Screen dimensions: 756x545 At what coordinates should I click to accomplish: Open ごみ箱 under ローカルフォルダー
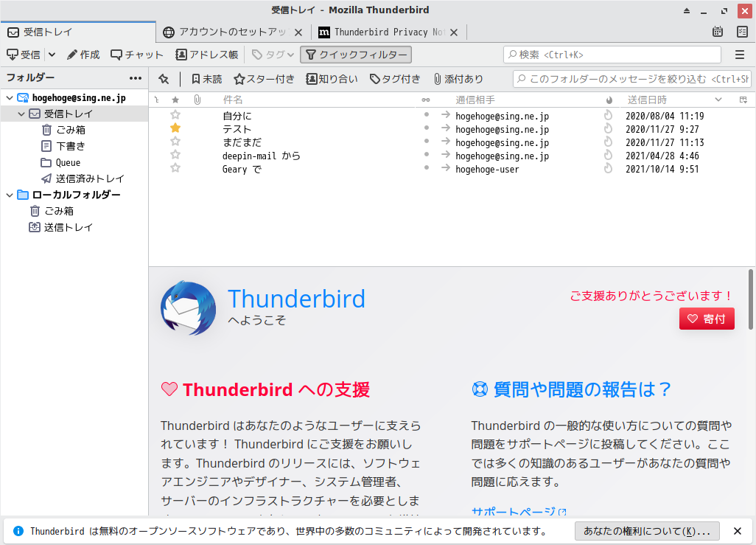[52, 211]
